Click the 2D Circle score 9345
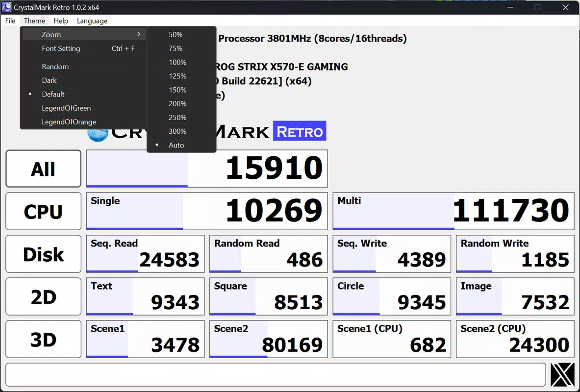Viewport: 580px width, 392px height. (x=392, y=296)
